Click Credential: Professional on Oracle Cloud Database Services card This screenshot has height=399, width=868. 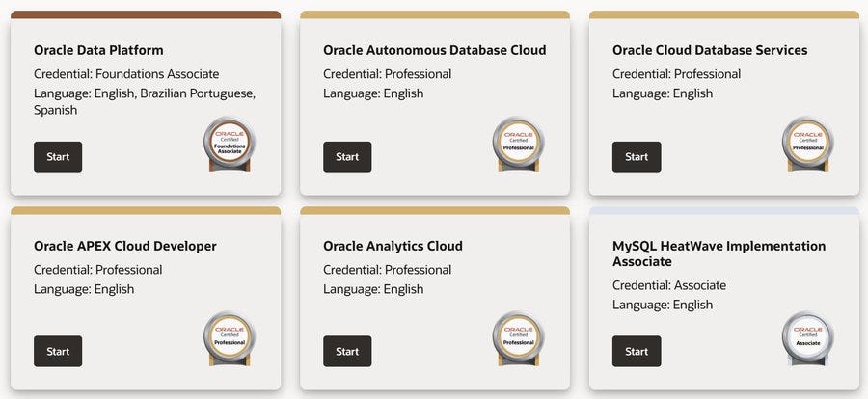(676, 74)
